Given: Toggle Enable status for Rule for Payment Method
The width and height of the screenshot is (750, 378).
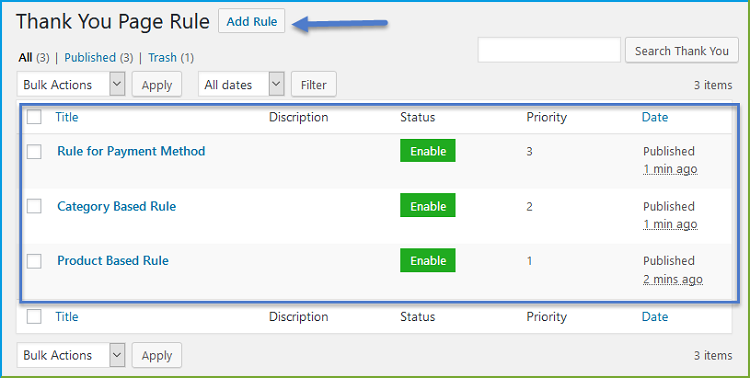Looking at the screenshot, I should [428, 151].
